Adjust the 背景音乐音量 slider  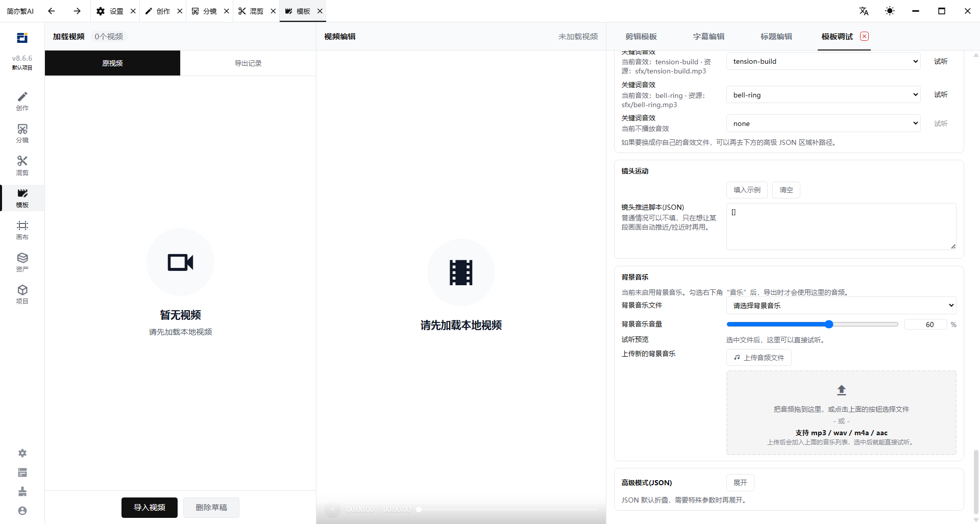[812, 325]
